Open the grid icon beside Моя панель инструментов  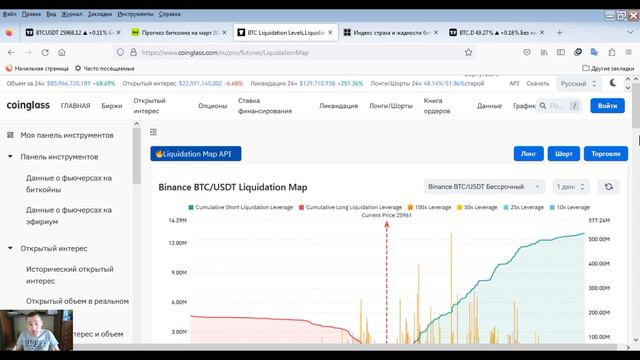click(x=10, y=135)
